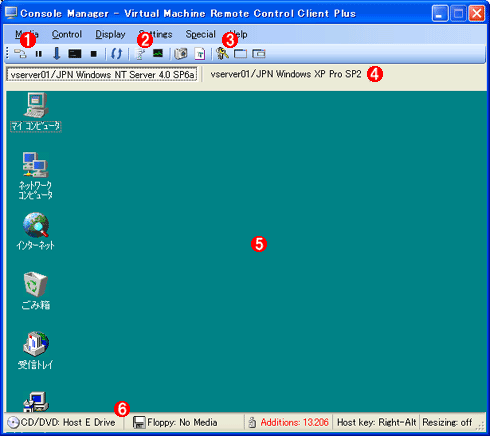
Task: Click the Floppy No Media status item
Action: 176,422
